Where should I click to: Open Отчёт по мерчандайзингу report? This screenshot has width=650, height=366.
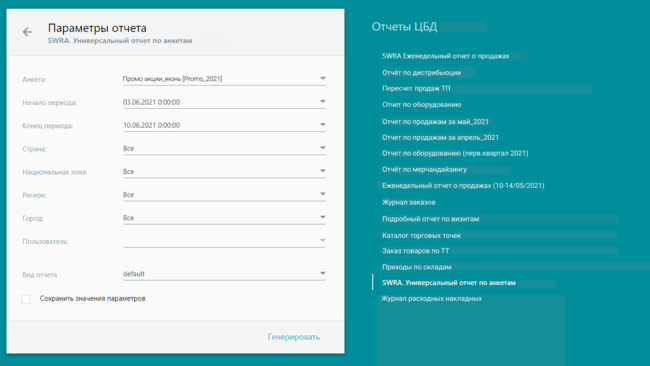point(424,170)
